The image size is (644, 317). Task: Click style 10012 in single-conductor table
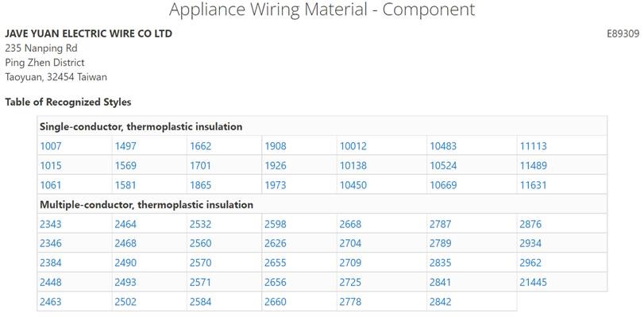(x=353, y=146)
